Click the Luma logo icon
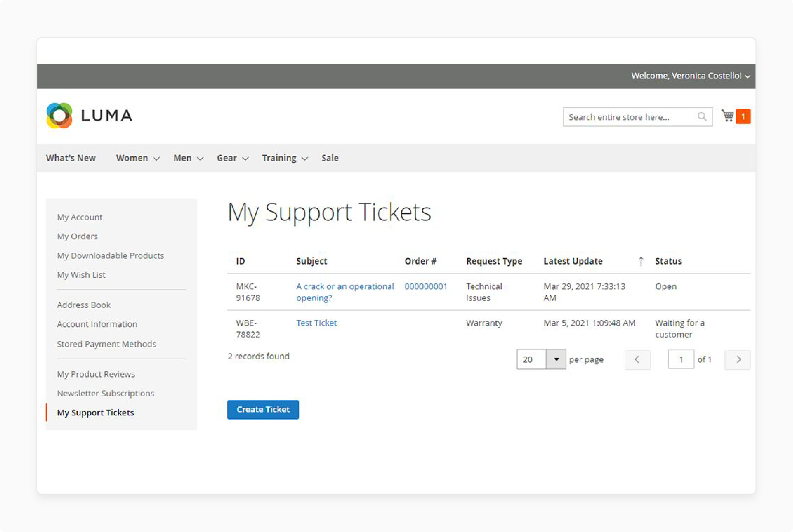 59,116
